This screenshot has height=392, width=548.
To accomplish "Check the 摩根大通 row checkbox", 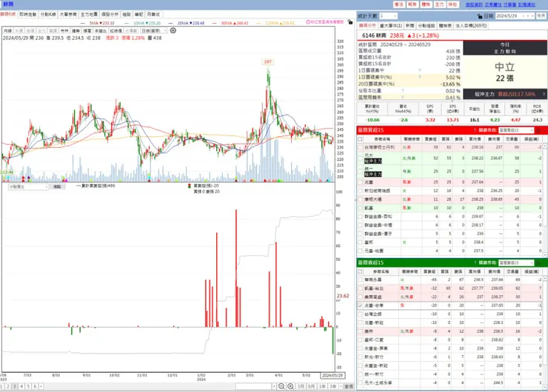I will pos(360,199).
